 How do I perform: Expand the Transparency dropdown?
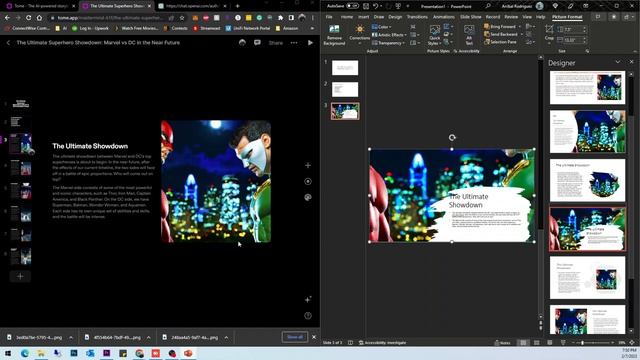tap(388, 42)
